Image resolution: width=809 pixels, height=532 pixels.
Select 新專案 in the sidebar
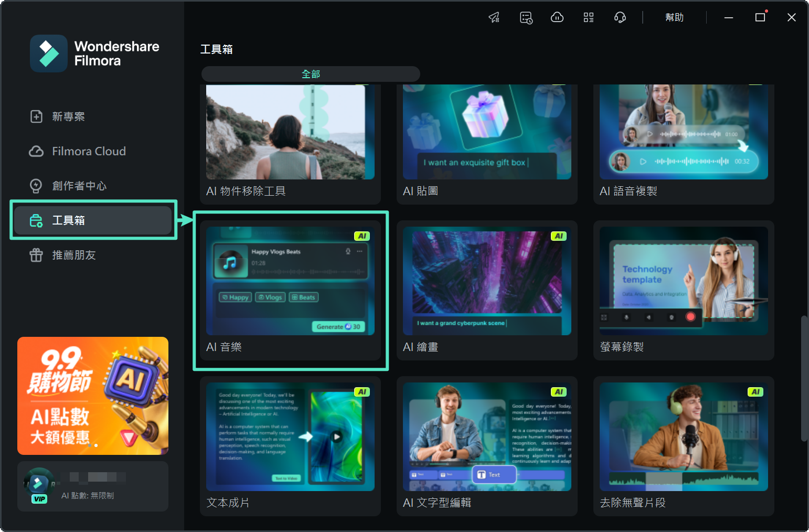click(x=93, y=116)
